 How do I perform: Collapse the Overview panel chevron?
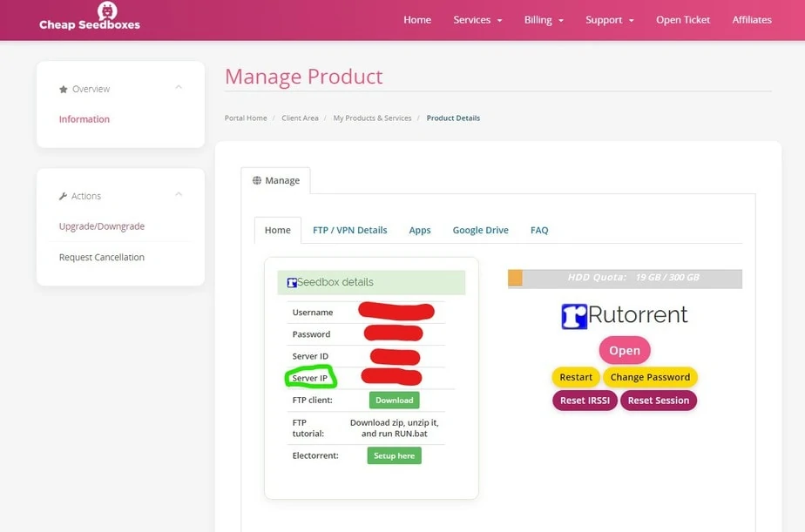179,87
